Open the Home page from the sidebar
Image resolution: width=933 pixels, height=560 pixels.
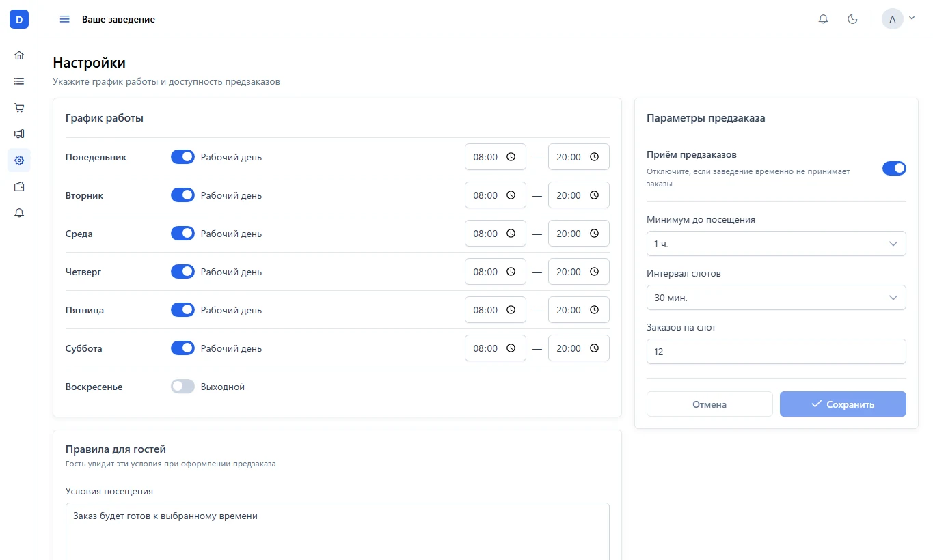[19, 55]
